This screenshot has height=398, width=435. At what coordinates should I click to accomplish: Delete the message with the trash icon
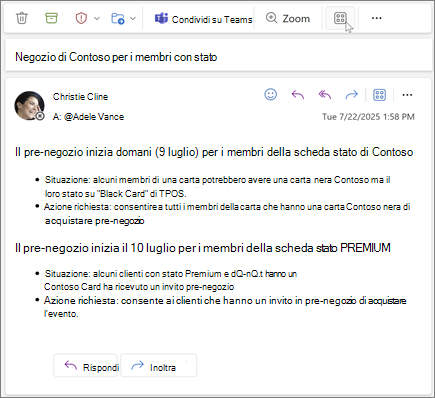(22, 18)
